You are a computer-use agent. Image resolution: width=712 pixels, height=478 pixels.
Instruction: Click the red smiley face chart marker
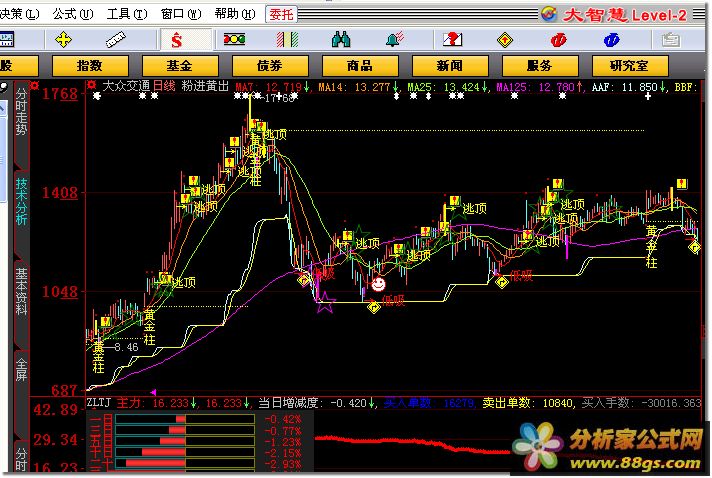pos(379,285)
